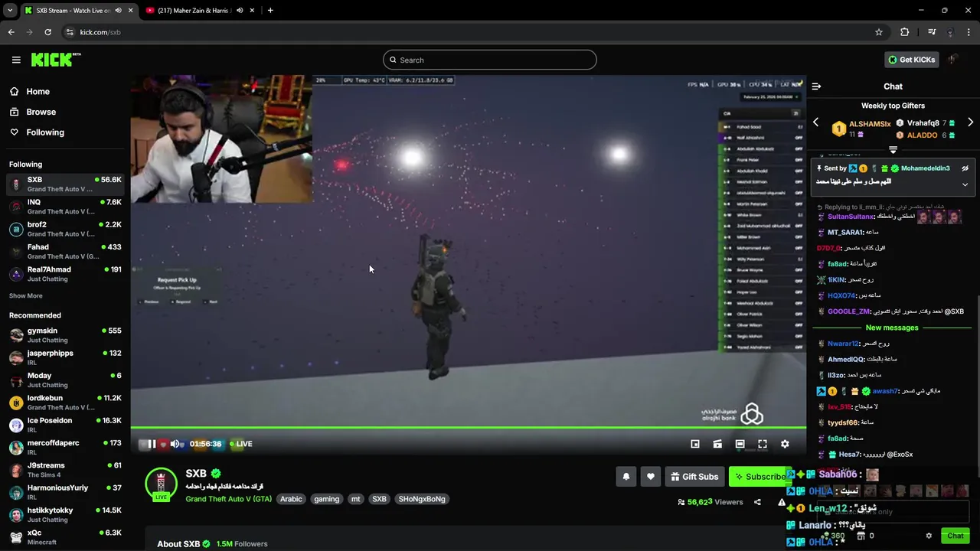Open chat settings gear
Screen dimensions: 980x551
click(929, 536)
